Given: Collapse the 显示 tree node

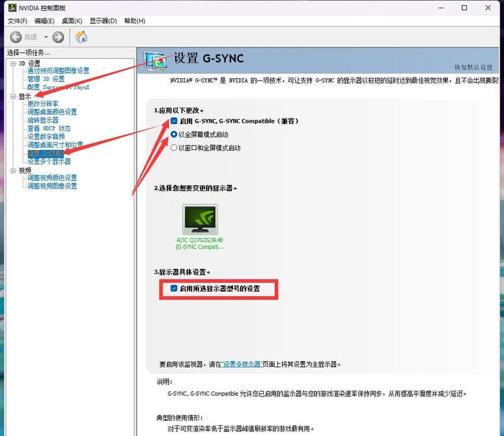Looking at the screenshot, I should click(13, 96).
